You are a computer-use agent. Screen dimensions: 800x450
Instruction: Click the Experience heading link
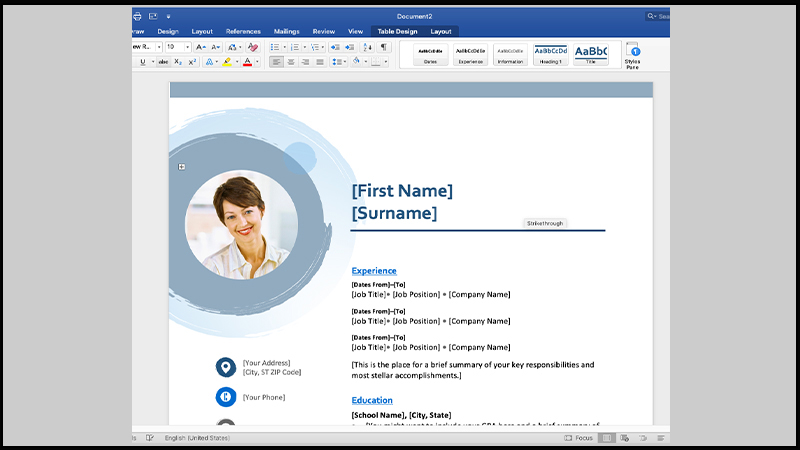(x=374, y=271)
